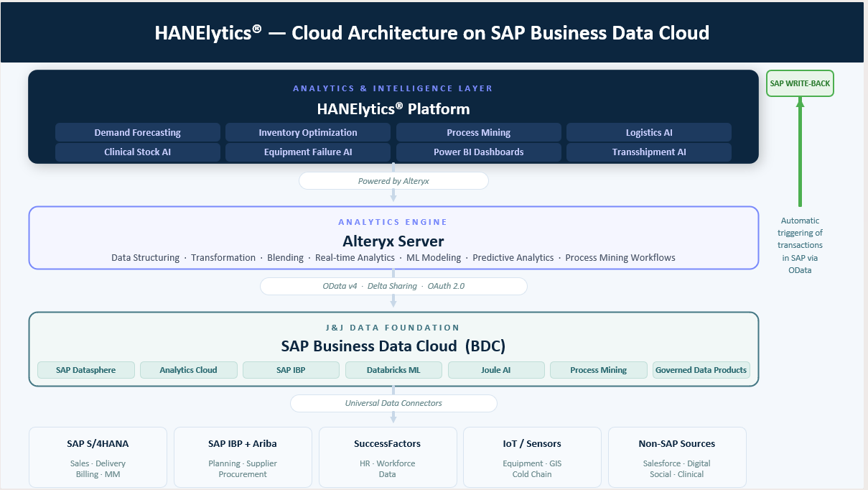
Task: Select the Transshipment AI box
Action: (649, 152)
